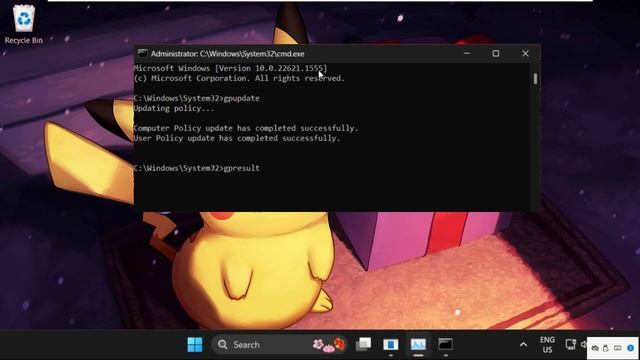
Task: Click the Microsoft Corporation copyright line
Action: pyautogui.click(x=239, y=78)
